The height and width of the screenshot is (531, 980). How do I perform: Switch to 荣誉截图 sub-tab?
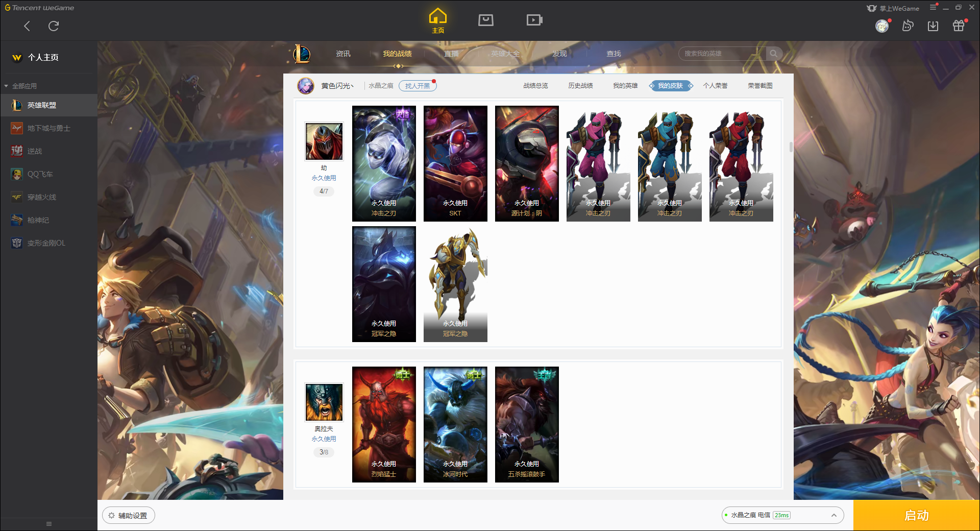point(760,86)
